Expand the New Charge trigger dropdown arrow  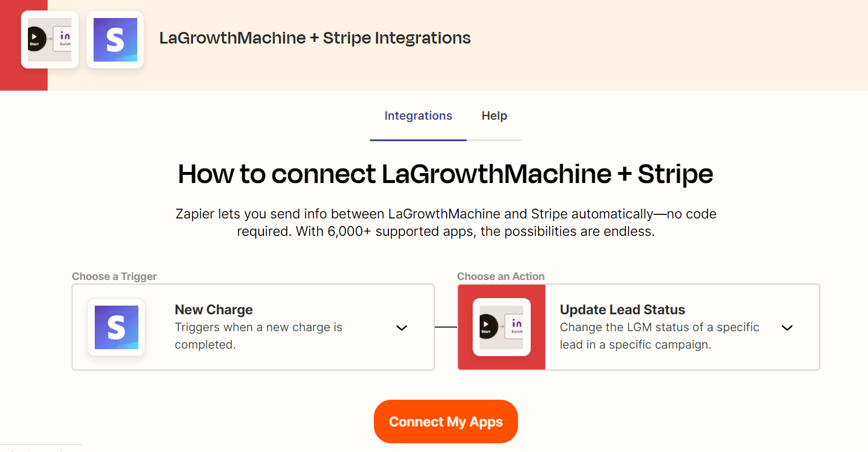pyautogui.click(x=401, y=328)
